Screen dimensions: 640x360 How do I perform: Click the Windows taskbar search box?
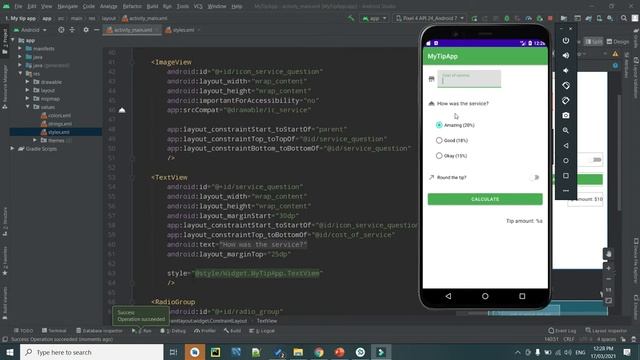tap(91, 352)
